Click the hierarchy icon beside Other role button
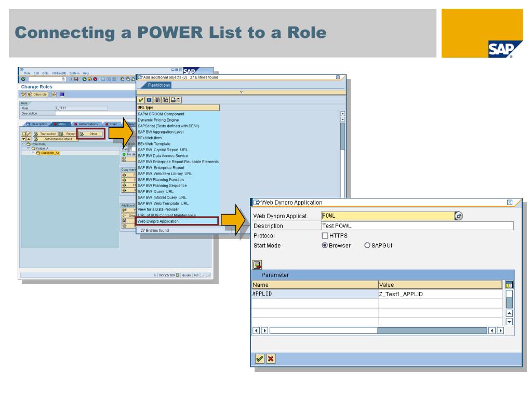Viewport: 532px width, 399px height. tap(54, 95)
